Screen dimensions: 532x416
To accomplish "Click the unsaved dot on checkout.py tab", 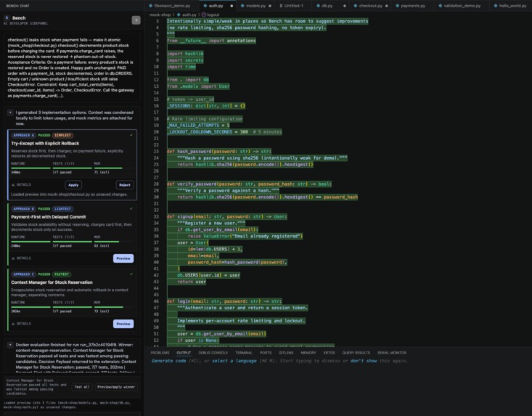I will coord(386,6).
